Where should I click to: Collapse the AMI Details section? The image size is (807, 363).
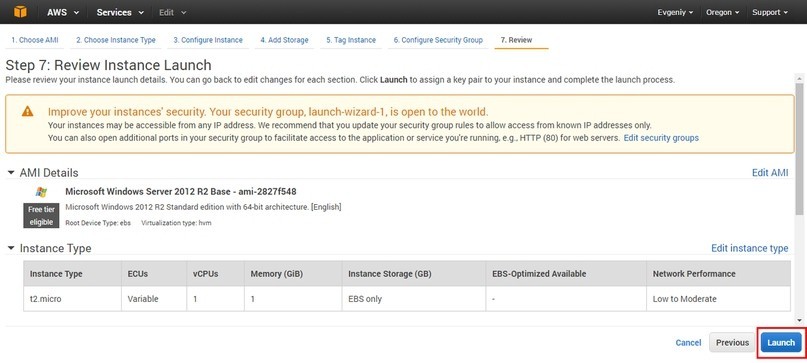[11, 173]
